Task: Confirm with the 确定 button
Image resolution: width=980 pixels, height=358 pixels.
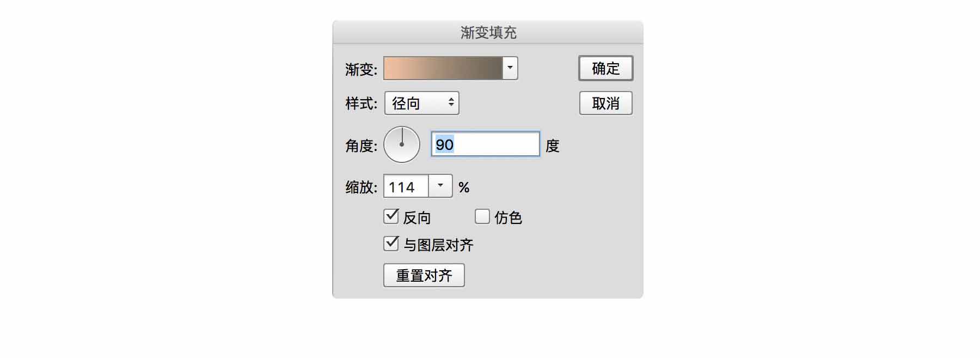Action: (605, 69)
